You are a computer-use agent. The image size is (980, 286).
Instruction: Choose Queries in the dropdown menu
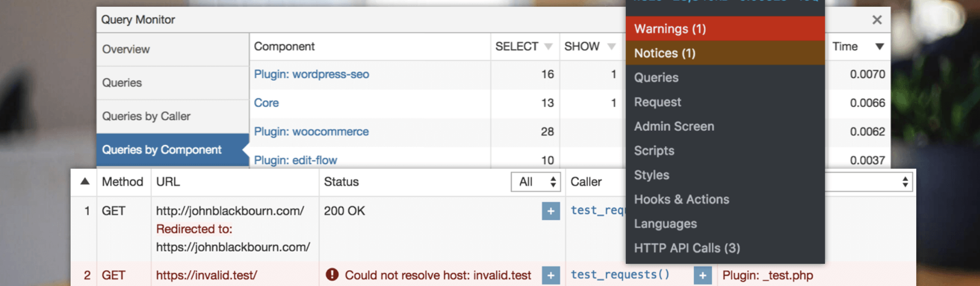(725, 78)
